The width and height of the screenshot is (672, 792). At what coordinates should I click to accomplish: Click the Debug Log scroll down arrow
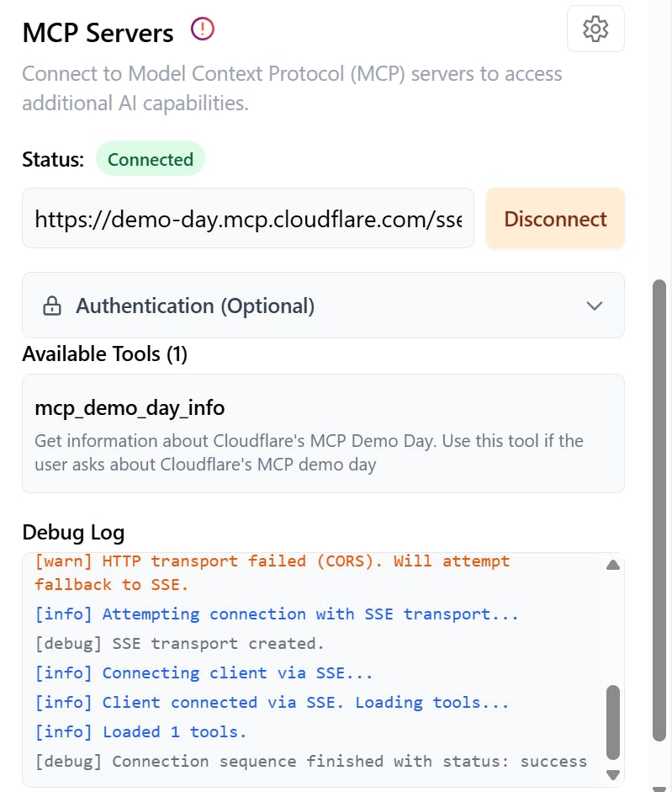click(x=613, y=775)
